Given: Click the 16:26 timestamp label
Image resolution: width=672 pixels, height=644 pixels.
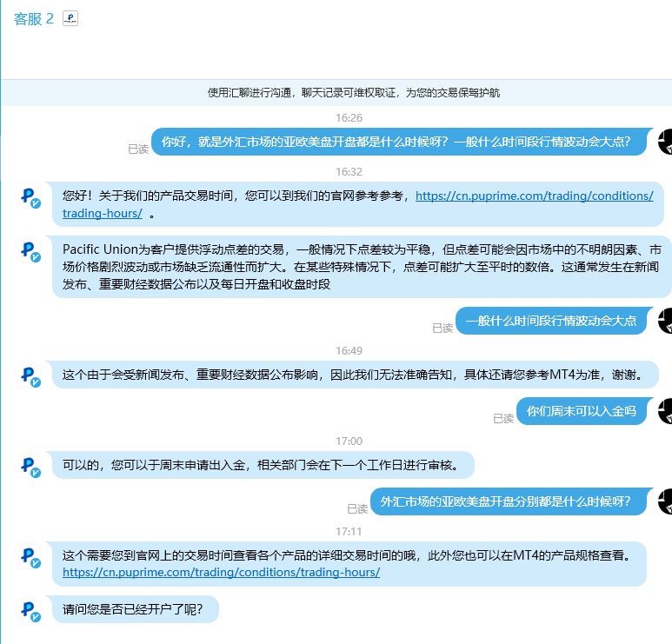Looking at the screenshot, I should pos(349,118).
